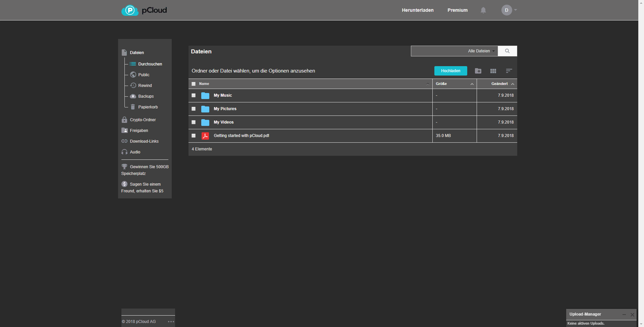The image size is (644, 327).
Task: Click the My Videos folder icon
Action: coord(205,123)
